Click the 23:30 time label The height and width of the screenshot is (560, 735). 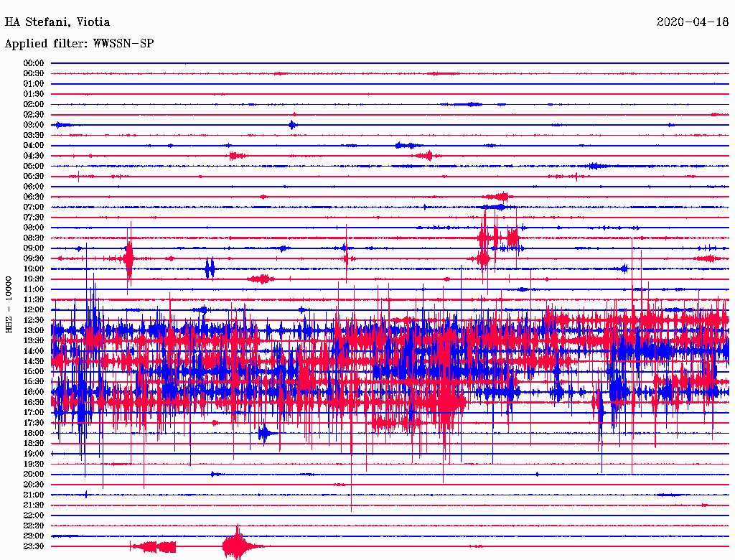coord(34,546)
